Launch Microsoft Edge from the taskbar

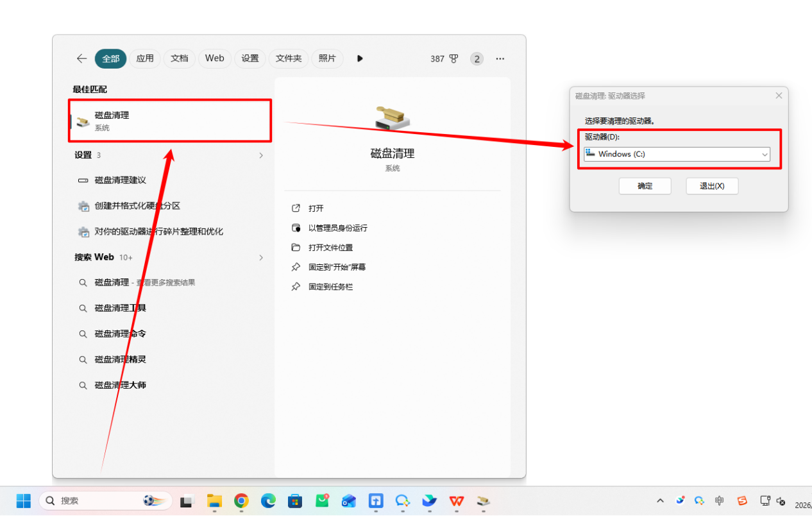pyautogui.click(x=268, y=501)
